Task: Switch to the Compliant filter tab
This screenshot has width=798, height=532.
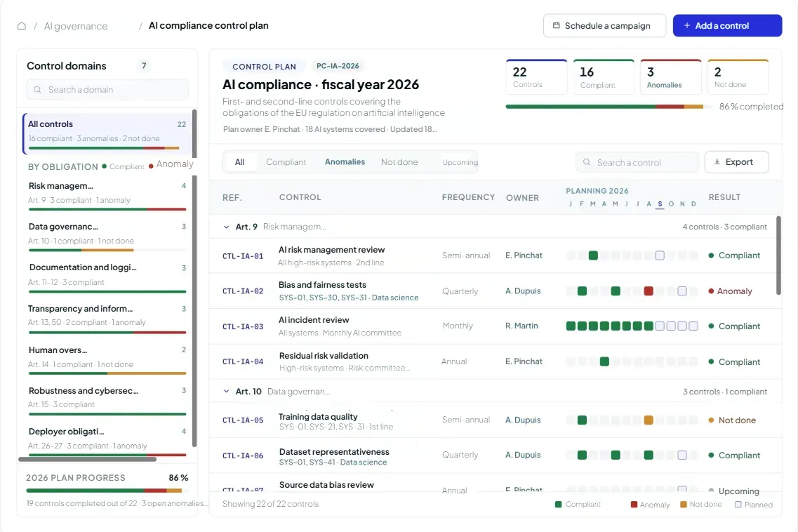Action: [x=286, y=162]
